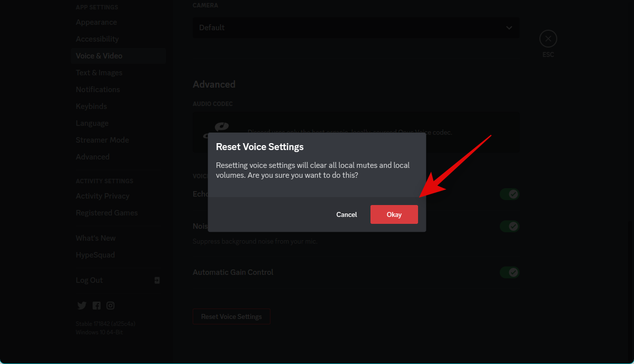
Task: Click the Twitter icon in sidebar
Action: 82,306
